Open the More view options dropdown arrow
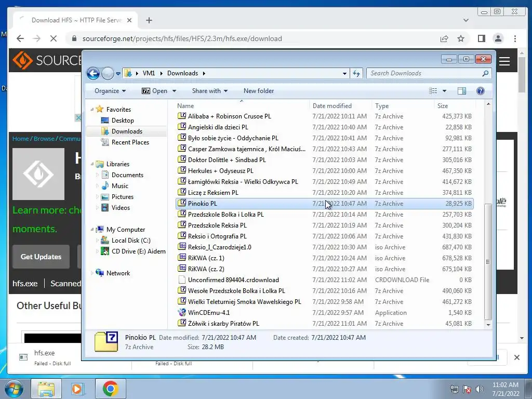The height and width of the screenshot is (399, 532). 445,91
